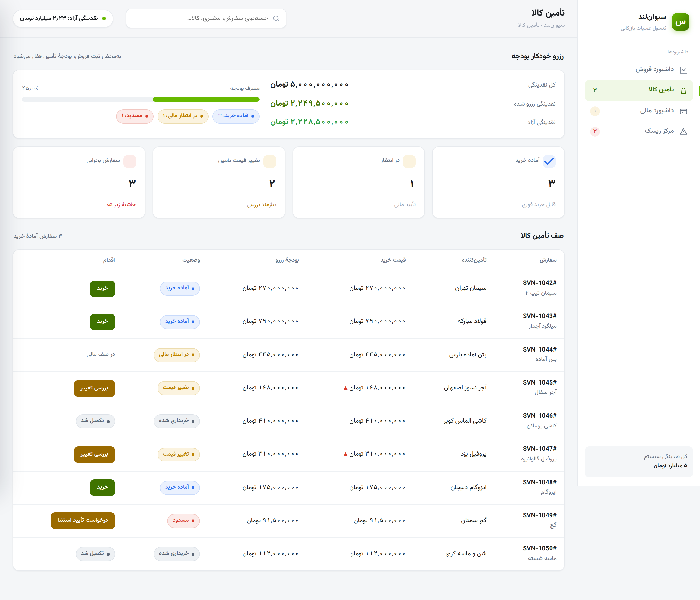Open داشبورد مالی in the sidebar
Image resolution: width=700 pixels, height=600 pixels.
click(639, 111)
